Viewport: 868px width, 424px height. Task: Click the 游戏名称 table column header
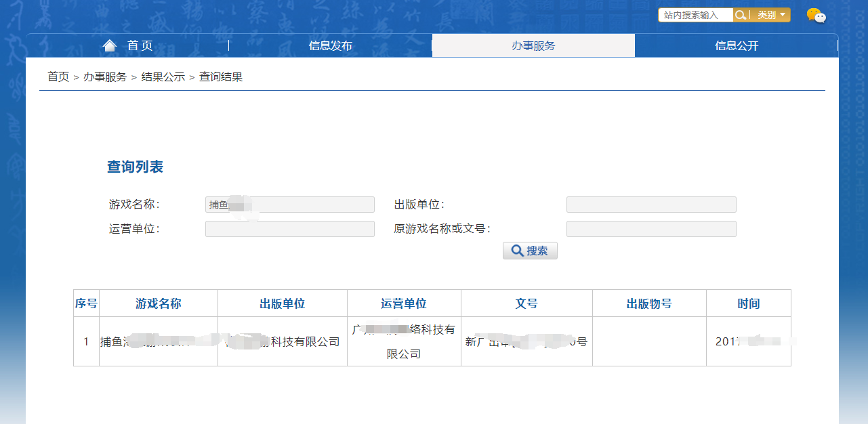pyautogui.click(x=159, y=303)
